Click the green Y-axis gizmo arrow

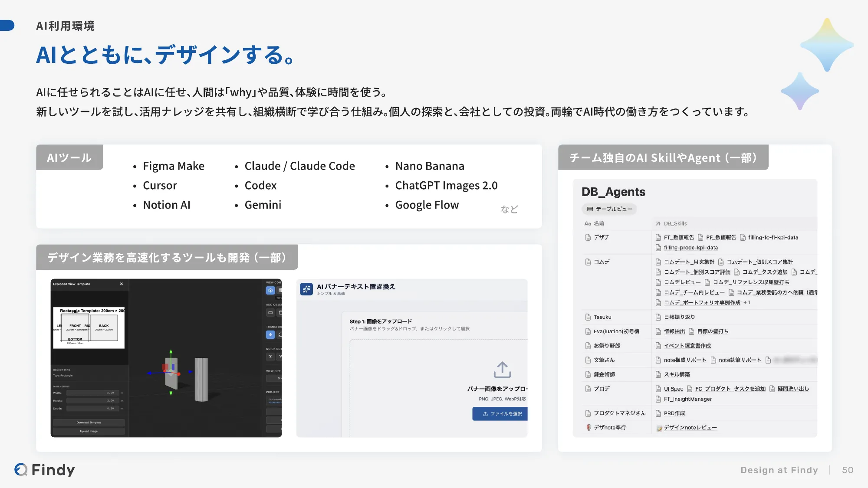coord(171,351)
